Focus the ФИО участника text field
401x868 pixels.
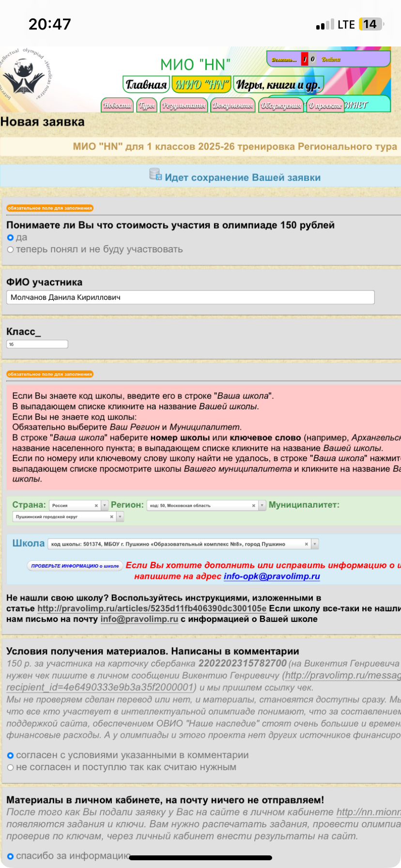[x=190, y=297]
